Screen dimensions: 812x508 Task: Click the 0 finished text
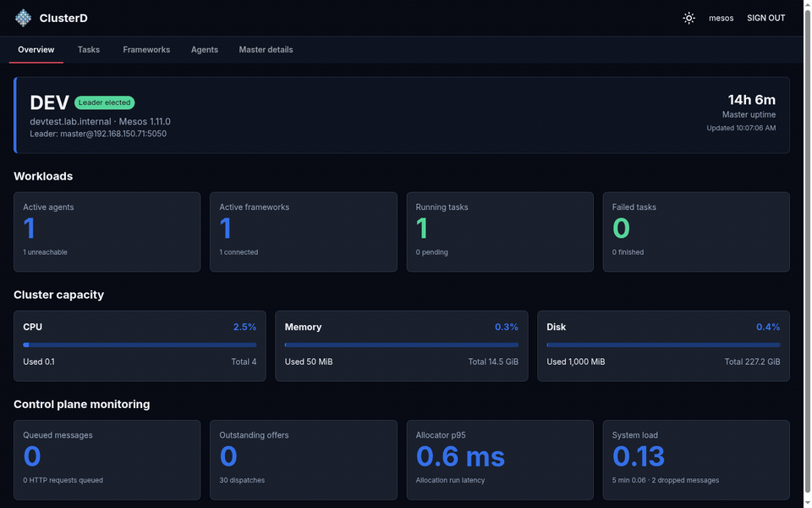click(x=628, y=252)
